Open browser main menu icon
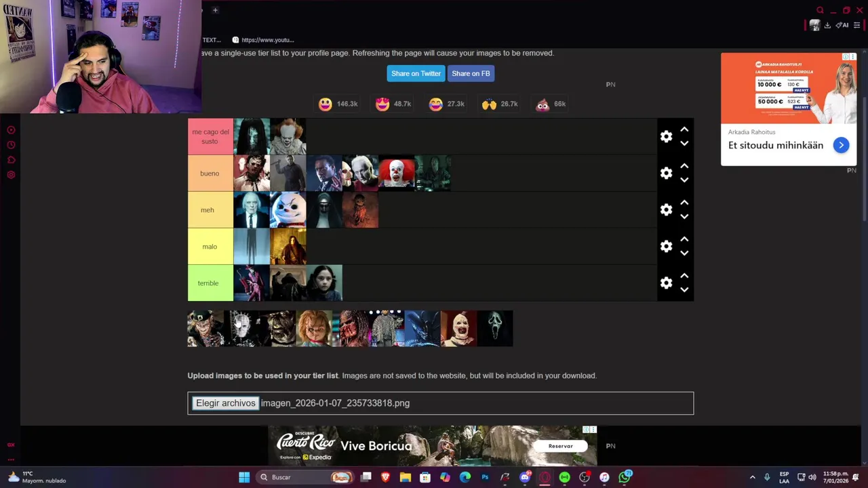Screen dimensions: 868x488 point(856,26)
